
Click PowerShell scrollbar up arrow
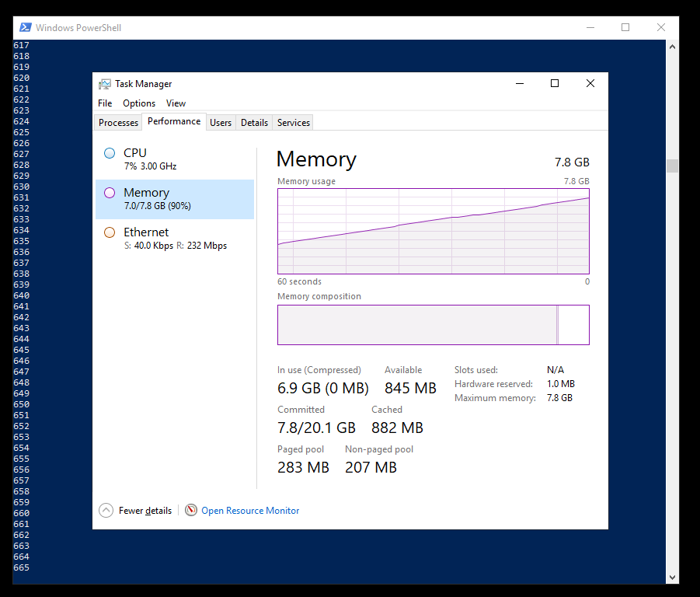(672, 46)
